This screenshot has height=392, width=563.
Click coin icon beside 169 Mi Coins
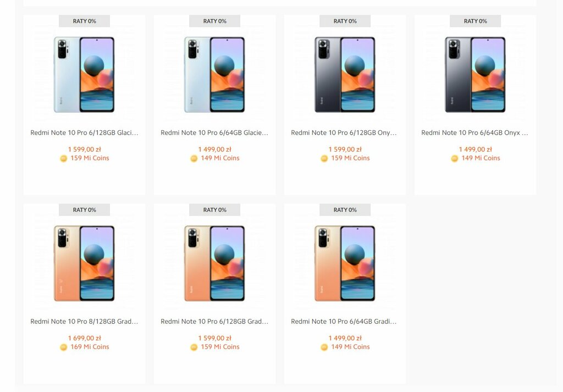click(63, 347)
